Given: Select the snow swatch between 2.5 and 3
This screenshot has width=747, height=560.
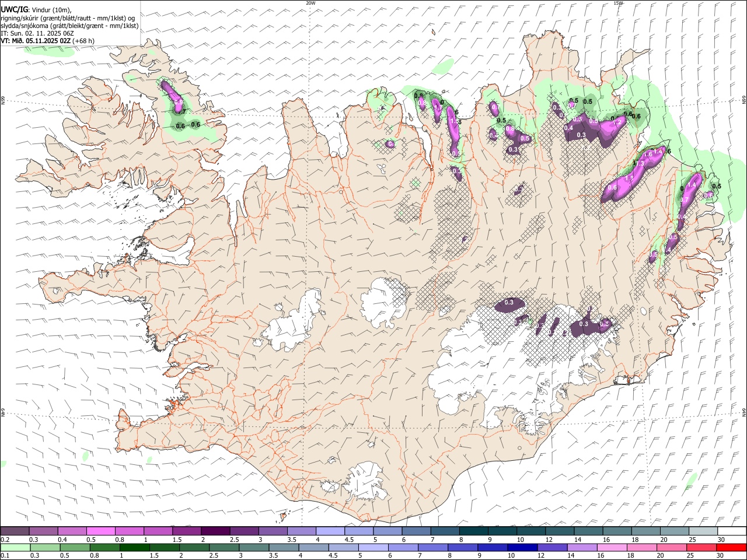Looking at the screenshot, I should click(x=245, y=531).
